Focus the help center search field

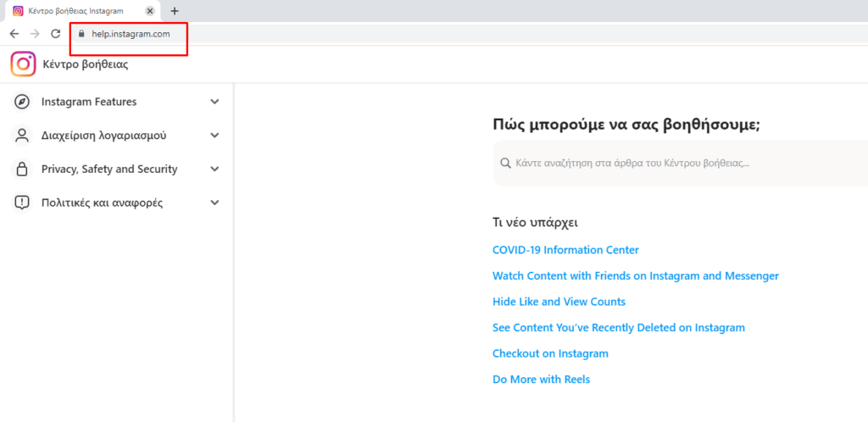(x=681, y=164)
